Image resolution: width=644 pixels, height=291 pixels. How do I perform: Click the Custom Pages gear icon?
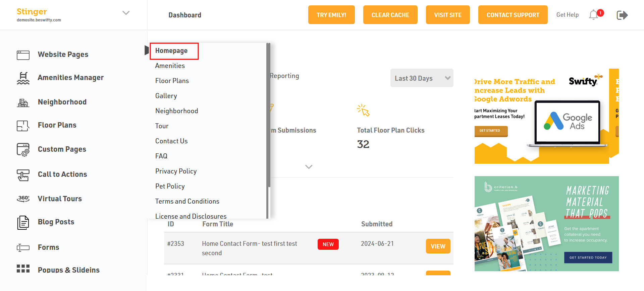[23, 150]
